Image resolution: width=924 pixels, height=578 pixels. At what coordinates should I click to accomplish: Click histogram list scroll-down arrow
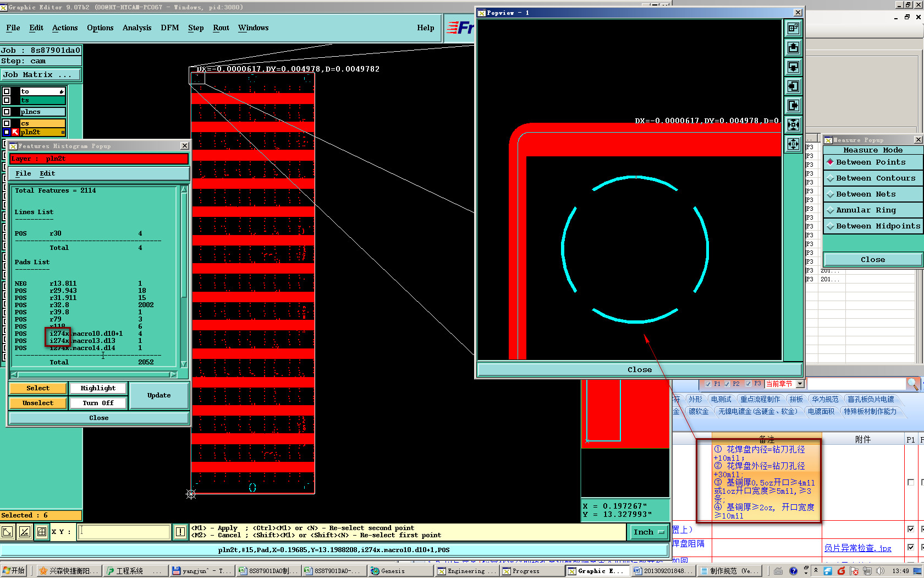184,364
